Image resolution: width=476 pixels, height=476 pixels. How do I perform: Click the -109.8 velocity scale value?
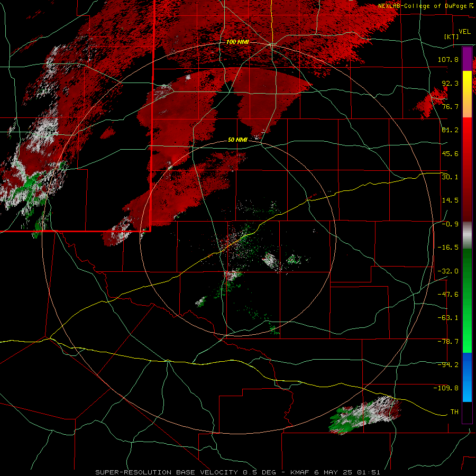click(x=446, y=388)
